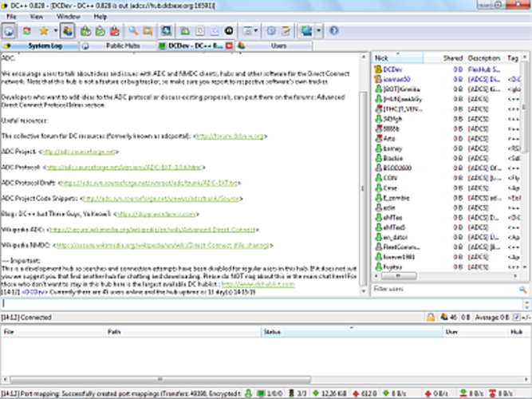Click the slots traffic-light icon in status bar
This screenshot has height=399, width=532.
coord(291,393)
